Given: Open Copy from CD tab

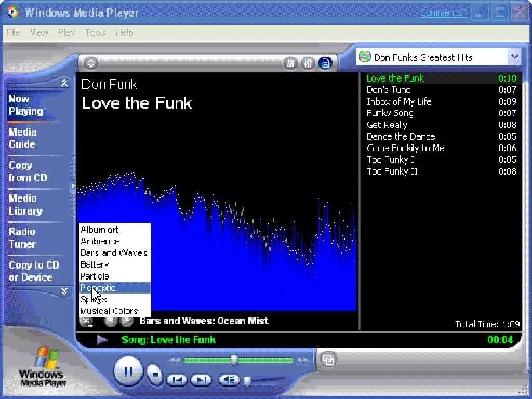Looking at the screenshot, I should click(28, 171).
